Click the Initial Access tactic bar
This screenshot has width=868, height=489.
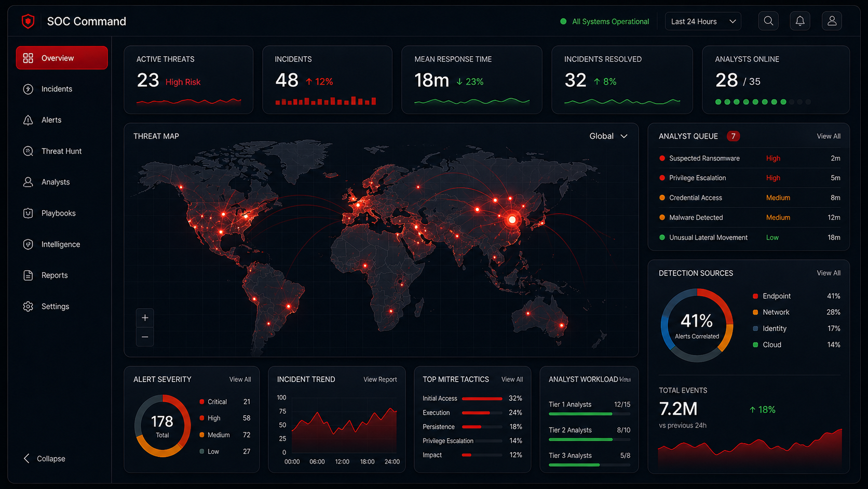tap(482, 399)
